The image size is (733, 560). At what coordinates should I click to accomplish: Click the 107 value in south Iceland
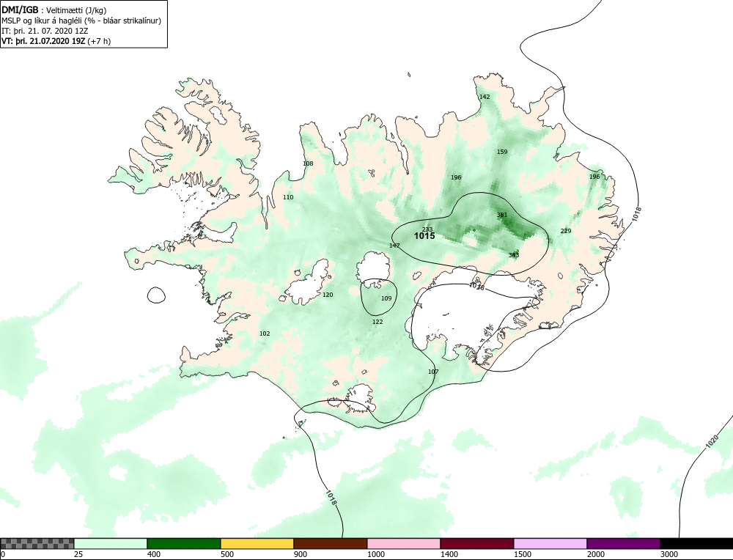point(433,372)
